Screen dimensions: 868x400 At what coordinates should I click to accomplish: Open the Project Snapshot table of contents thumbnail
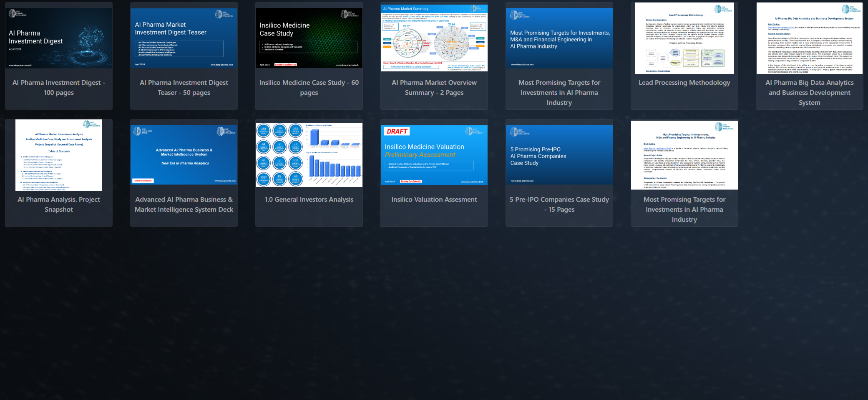(x=59, y=155)
